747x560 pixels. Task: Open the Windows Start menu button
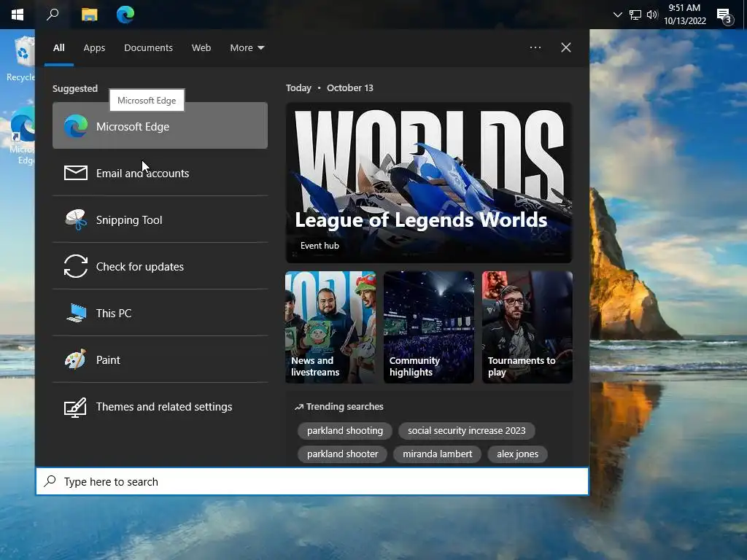[x=18, y=15]
